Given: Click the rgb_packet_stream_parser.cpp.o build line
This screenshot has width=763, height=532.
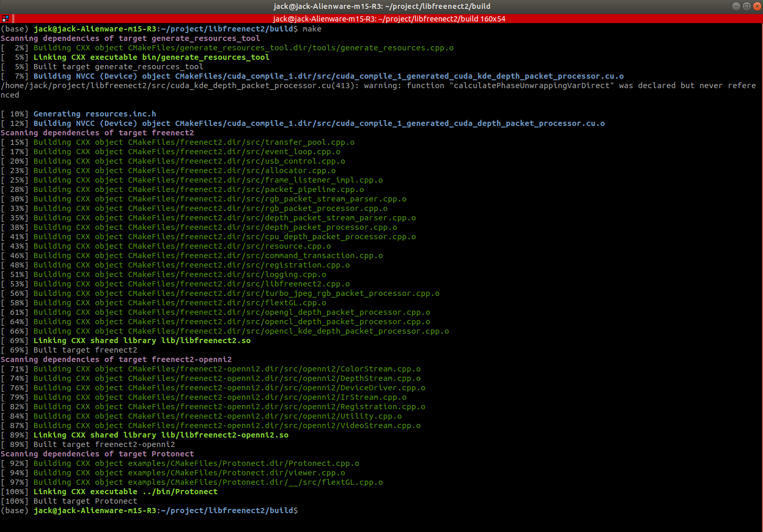Looking at the screenshot, I should (204, 199).
